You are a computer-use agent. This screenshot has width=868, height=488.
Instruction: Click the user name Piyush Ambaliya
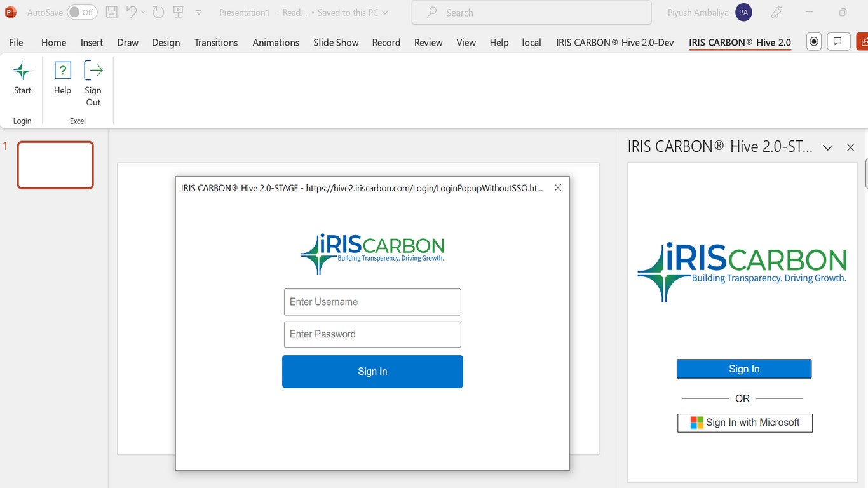click(698, 13)
